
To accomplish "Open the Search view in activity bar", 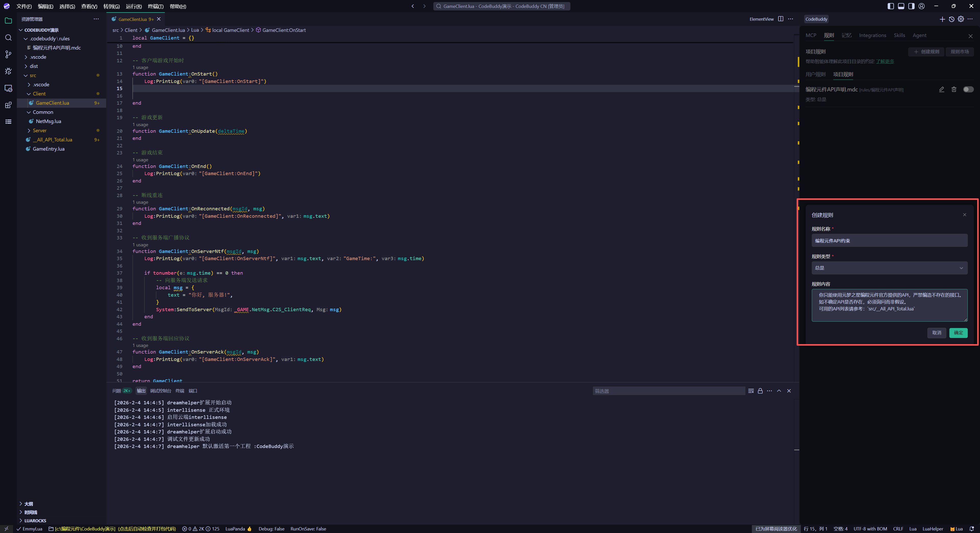I will pos(8,38).
